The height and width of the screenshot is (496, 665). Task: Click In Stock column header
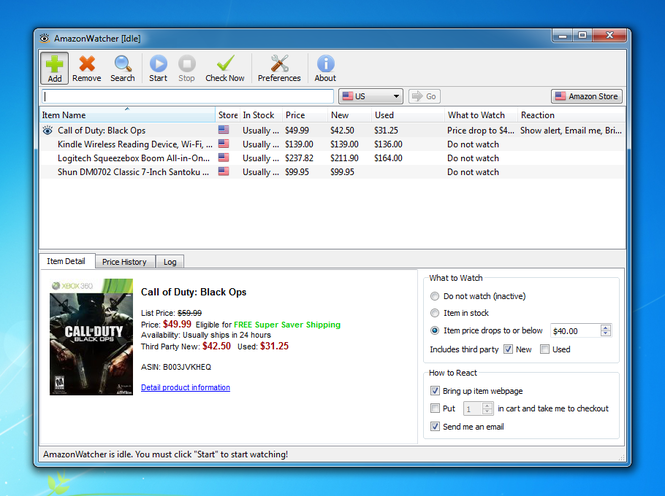coord(259,115)
